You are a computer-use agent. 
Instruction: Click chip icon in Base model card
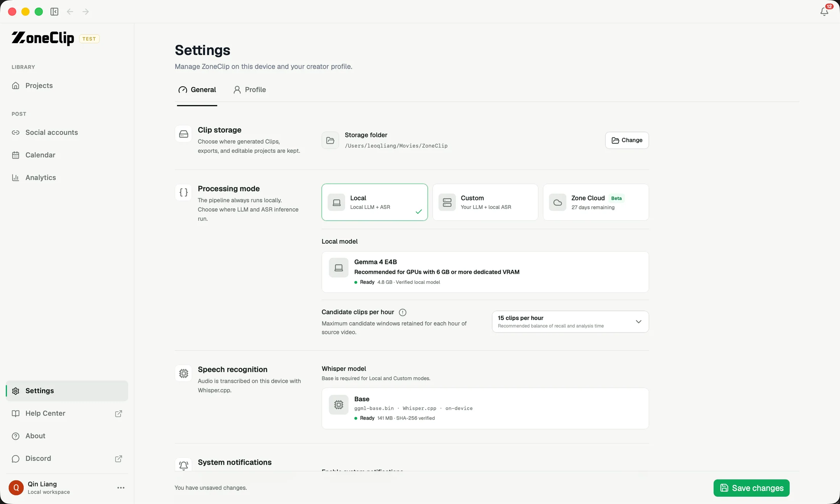click(339, 405)
